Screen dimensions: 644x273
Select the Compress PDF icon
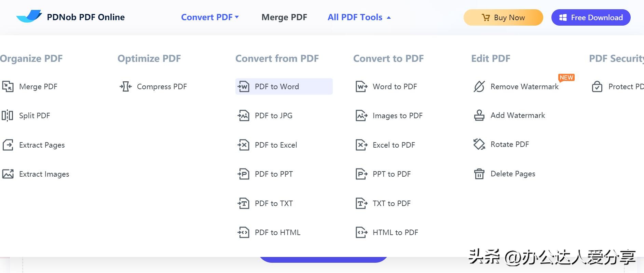126,86
